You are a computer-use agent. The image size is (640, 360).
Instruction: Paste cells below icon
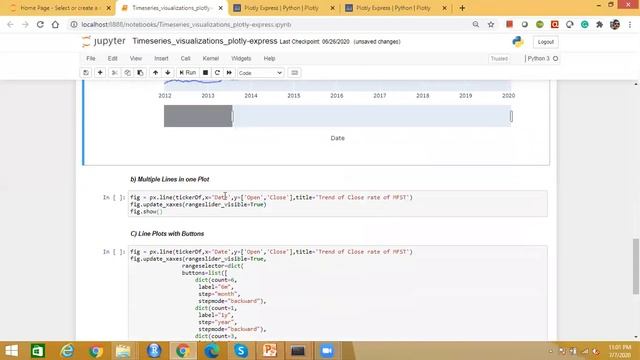pos(140,73)
